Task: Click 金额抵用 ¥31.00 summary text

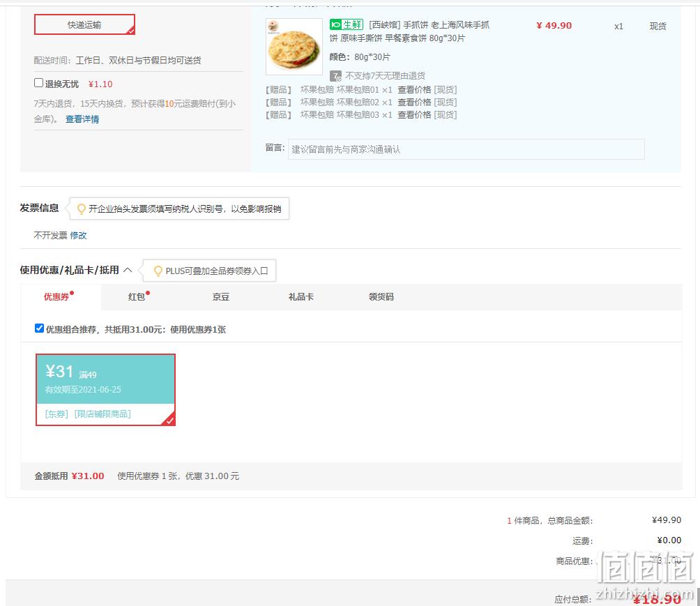Action: [x=69, y=476]
